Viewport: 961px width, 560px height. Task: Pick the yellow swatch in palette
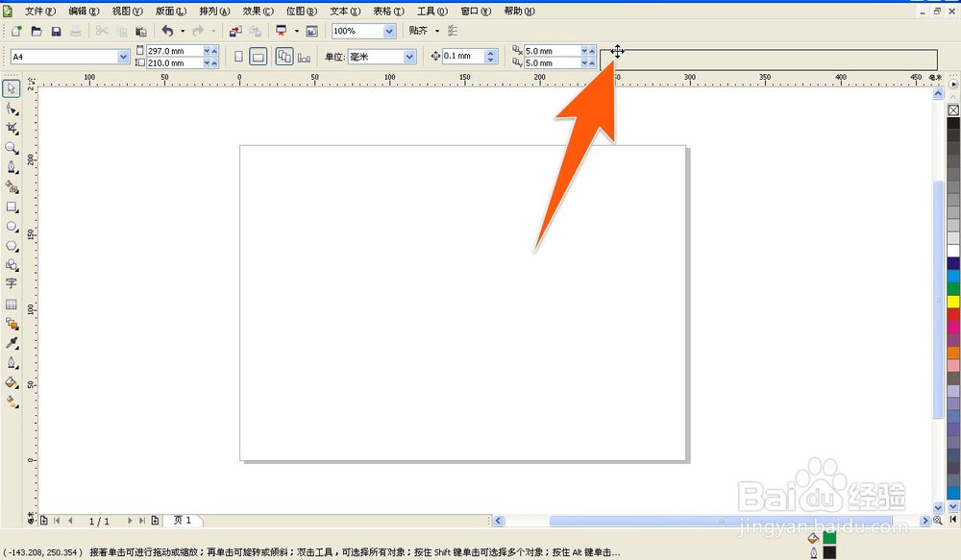953,301
